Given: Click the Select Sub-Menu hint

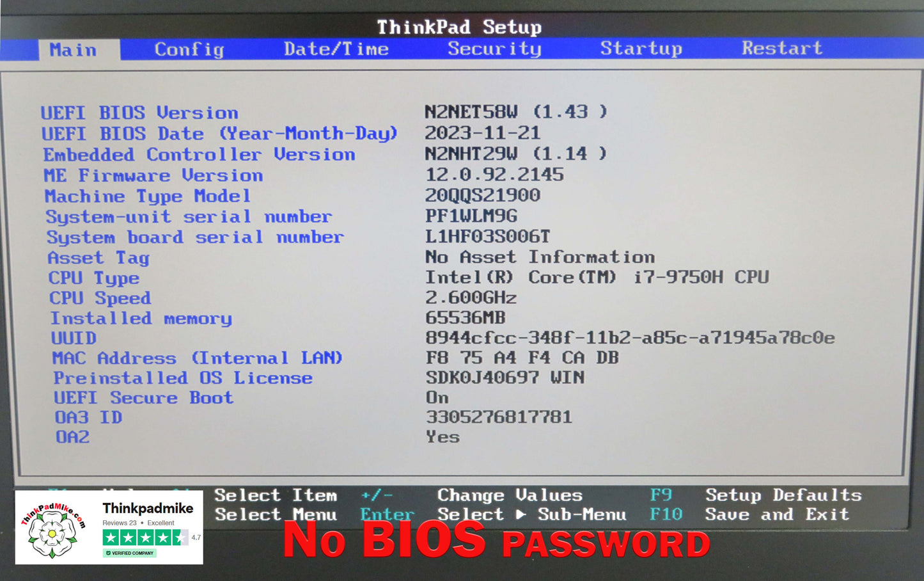Looking at the screenshot, I should click(x=532, y=514).
